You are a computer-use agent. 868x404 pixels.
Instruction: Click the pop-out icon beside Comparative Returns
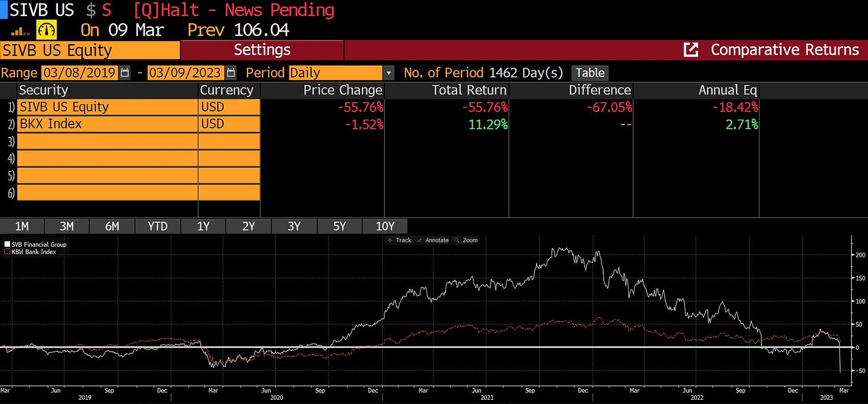690,50
